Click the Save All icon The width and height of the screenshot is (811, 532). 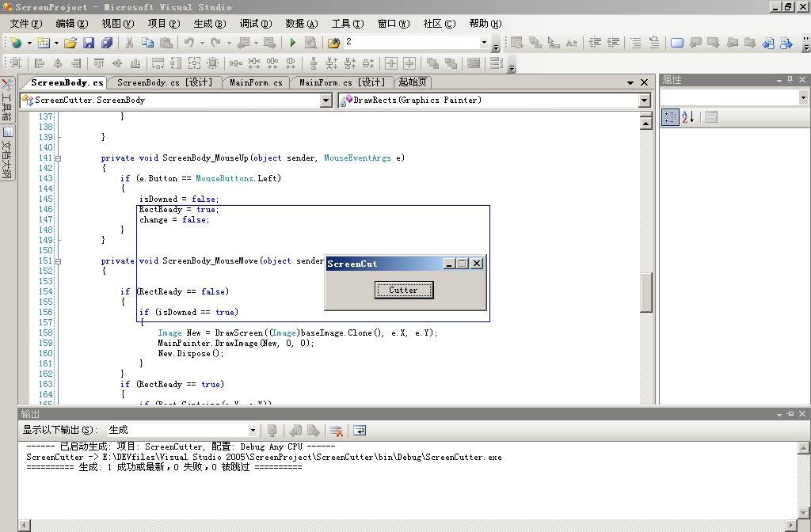[x=106, y=43]
